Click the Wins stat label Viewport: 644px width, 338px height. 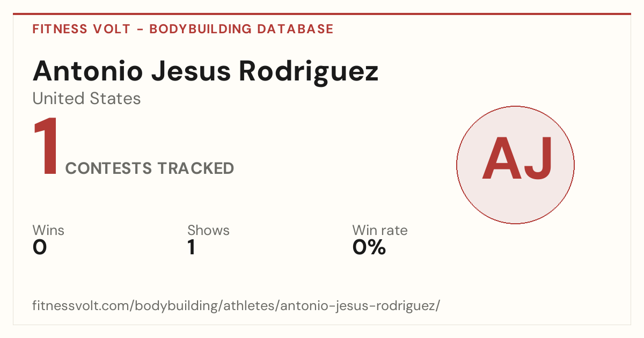pyautogui.click(x=48, y=231)
